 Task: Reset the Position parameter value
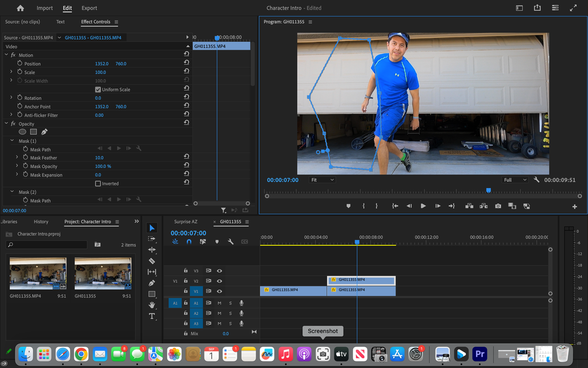[186, 64]
